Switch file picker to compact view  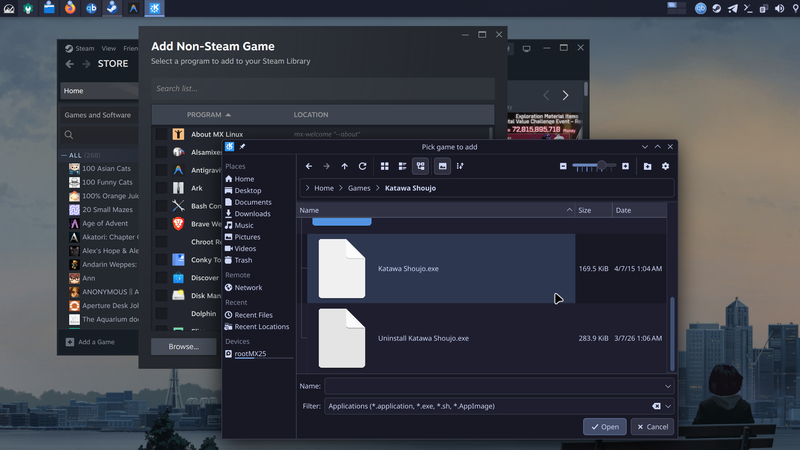(403, 166)
